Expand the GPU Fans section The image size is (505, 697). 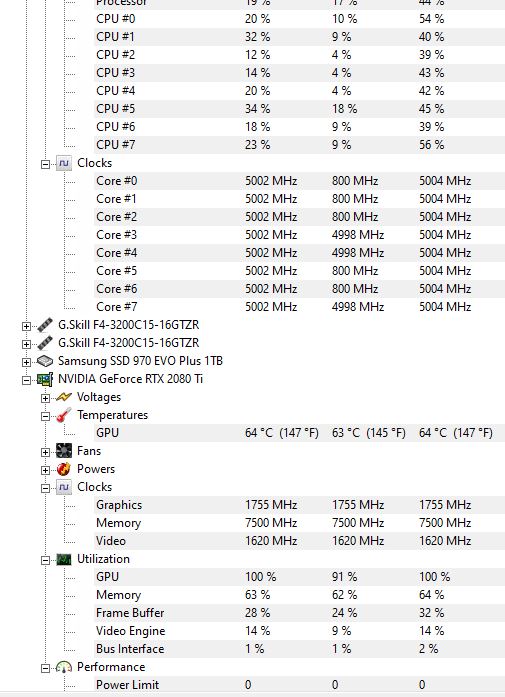45,453
